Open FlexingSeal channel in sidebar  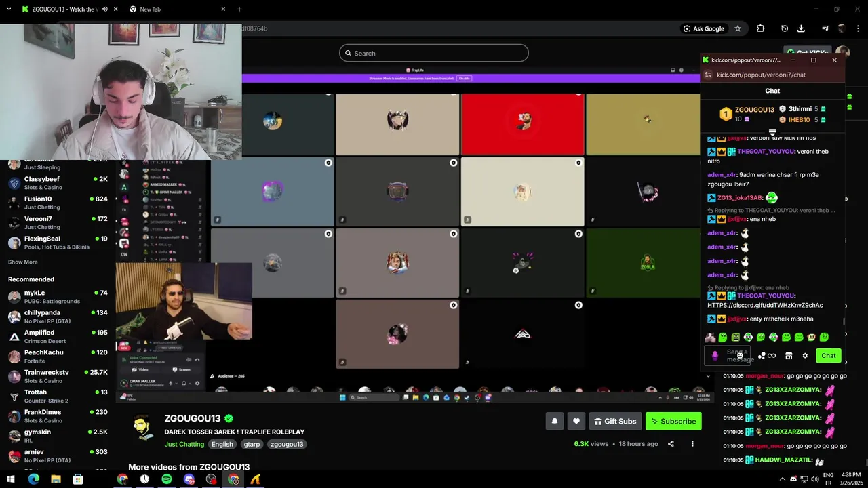click(58, 243)
